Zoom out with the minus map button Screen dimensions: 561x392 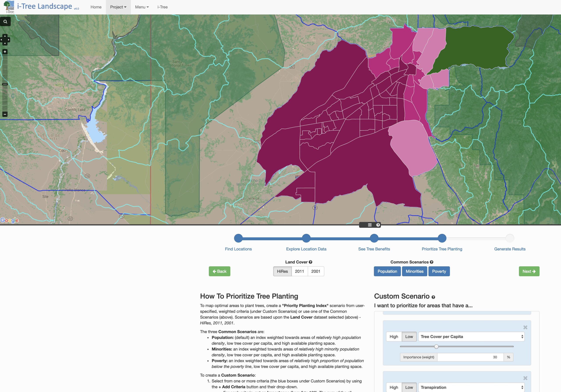click(x=5, y=114)
